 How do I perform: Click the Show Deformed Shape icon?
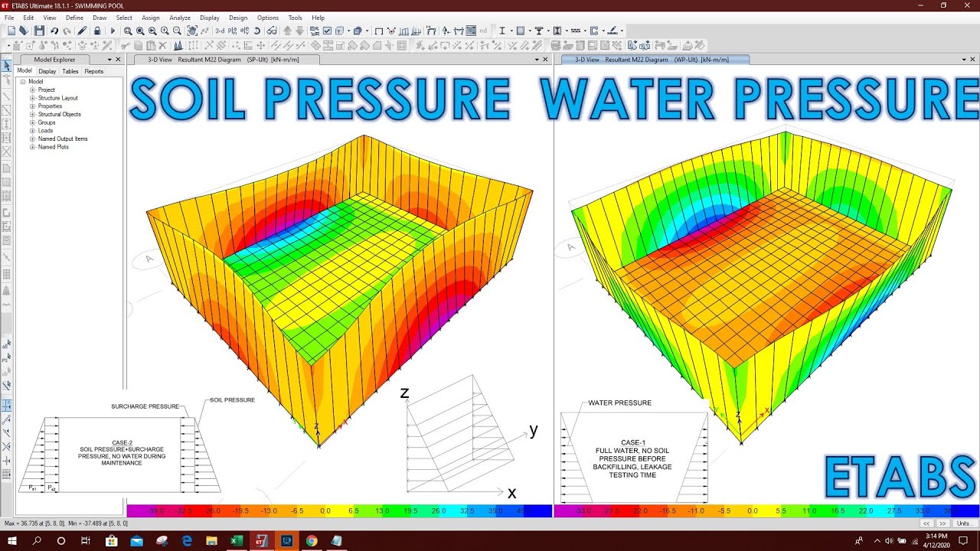[391, 31]
